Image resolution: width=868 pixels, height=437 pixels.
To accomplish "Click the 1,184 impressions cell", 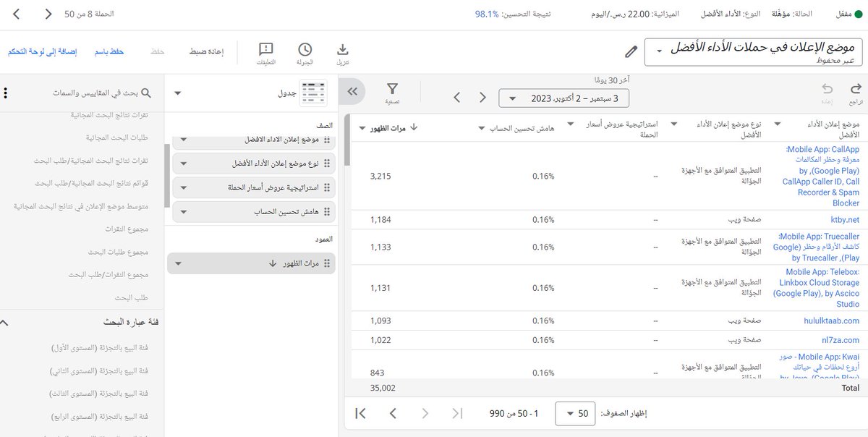I will coord(380,219).
